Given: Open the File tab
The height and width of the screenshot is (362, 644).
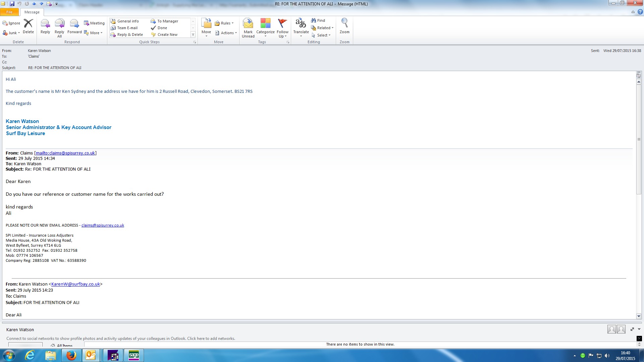Looking at the screenshot, I should click(x=9, y=12).
